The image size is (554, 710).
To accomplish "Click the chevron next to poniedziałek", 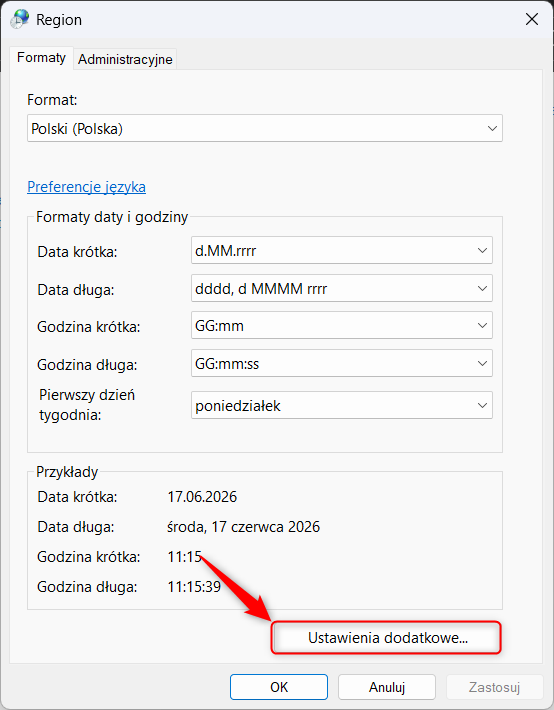I will 482,405.
